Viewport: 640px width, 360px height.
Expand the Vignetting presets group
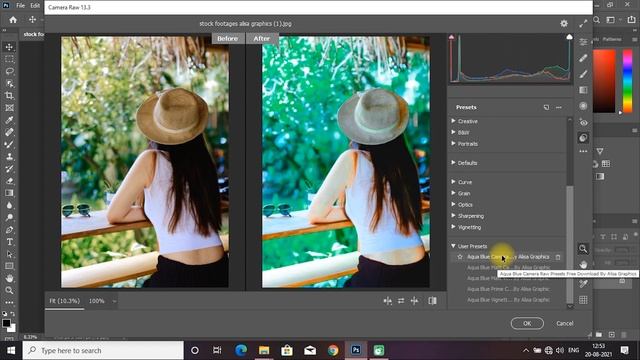coord(453,227)
